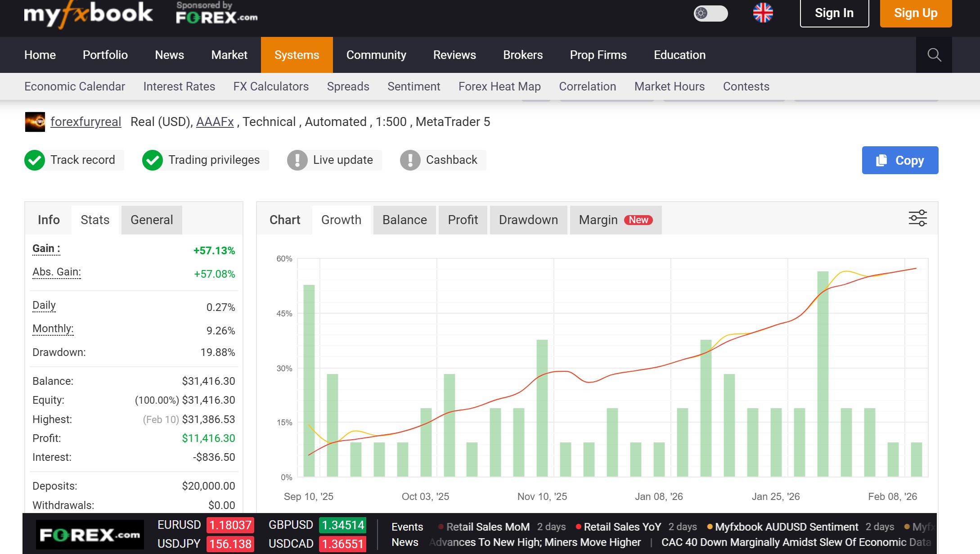
Task: Open the chart settings sliders icon
Action: (x=918, y=218)
